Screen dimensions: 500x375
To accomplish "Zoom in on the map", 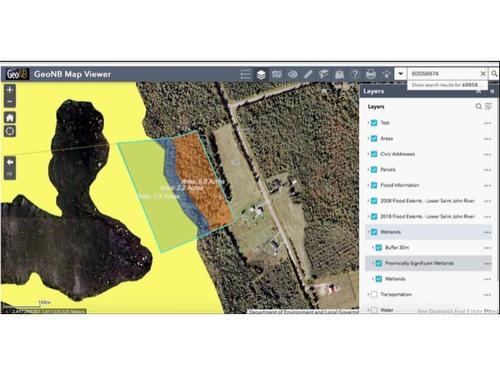I will tap(10, 90).
